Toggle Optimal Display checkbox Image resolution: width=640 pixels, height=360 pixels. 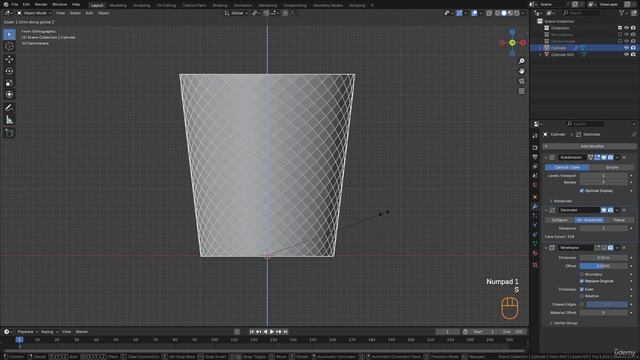click(x=582, y=191)
